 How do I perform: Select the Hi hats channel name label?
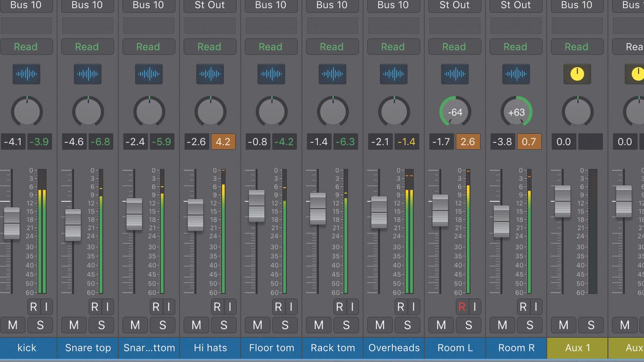tap(210, 348)
